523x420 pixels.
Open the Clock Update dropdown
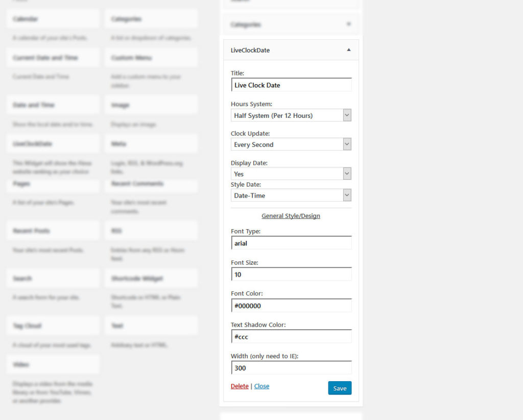point(291,144)
